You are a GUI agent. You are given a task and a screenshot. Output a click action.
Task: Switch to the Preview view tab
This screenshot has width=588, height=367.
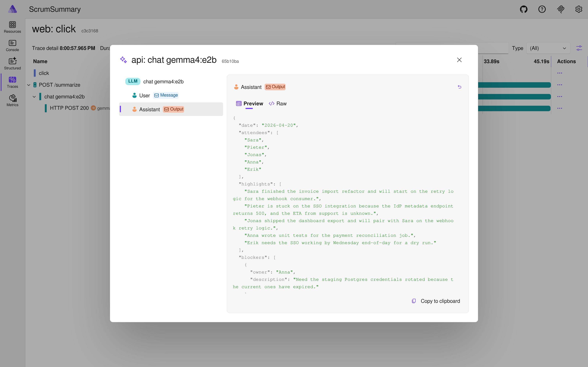click(x=250, y=103)
